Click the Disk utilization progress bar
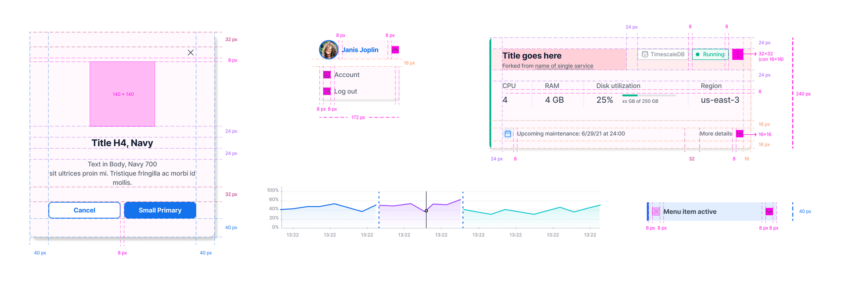Viewport: 868px width, 289px height. (x=648, y=95)
